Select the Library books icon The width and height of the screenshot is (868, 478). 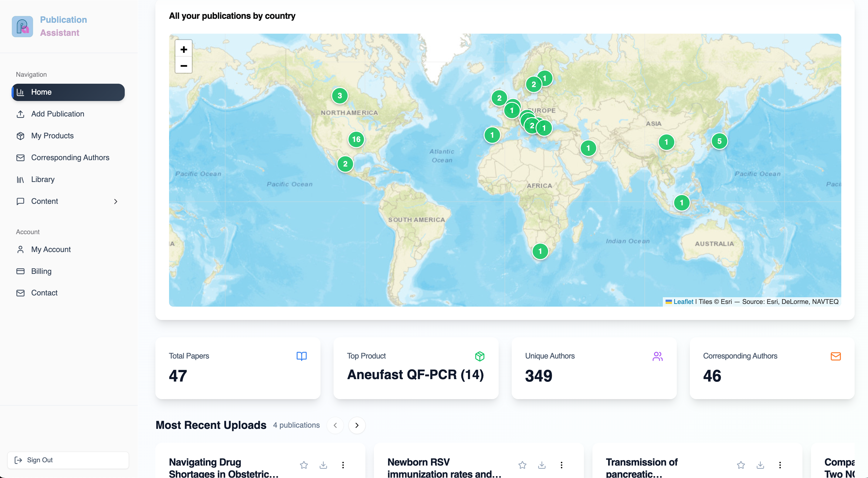tap(21, 180)
